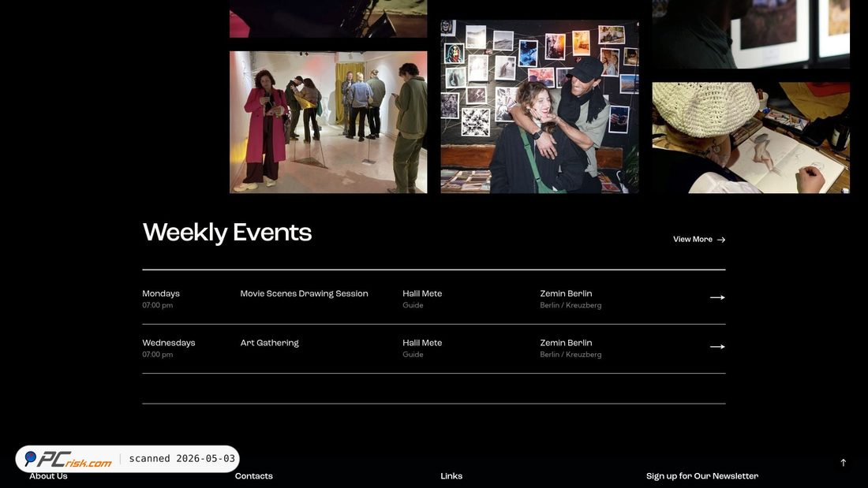This screenshot has height=488, width=868.
Task: Click the arrow icon beside View More
Action: pyautogui.click(x=720, y=240)
